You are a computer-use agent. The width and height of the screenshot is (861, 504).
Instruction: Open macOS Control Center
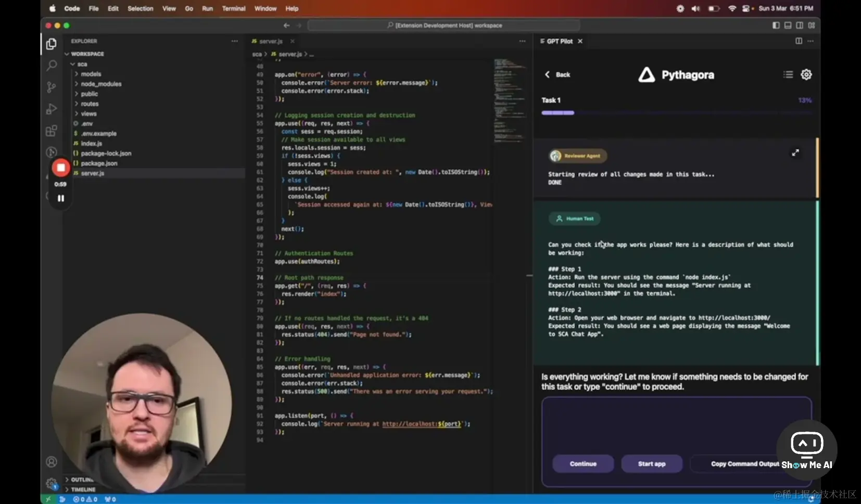[747, 8]
